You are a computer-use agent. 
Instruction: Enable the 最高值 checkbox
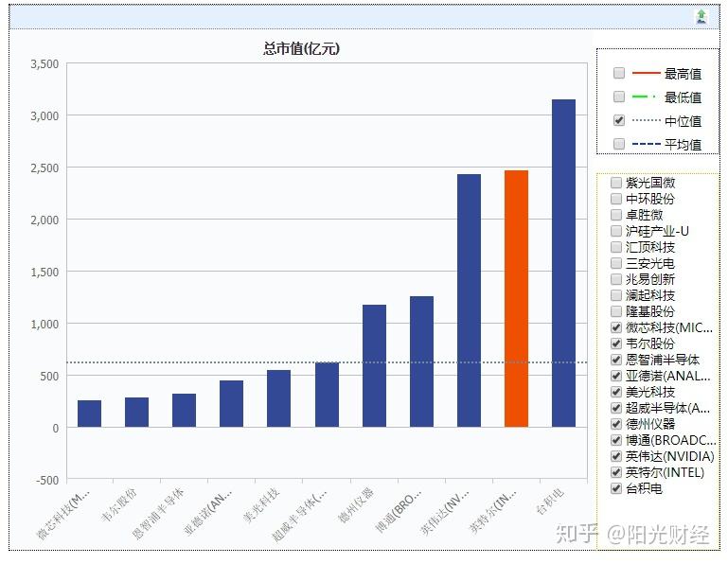(619, 73)
